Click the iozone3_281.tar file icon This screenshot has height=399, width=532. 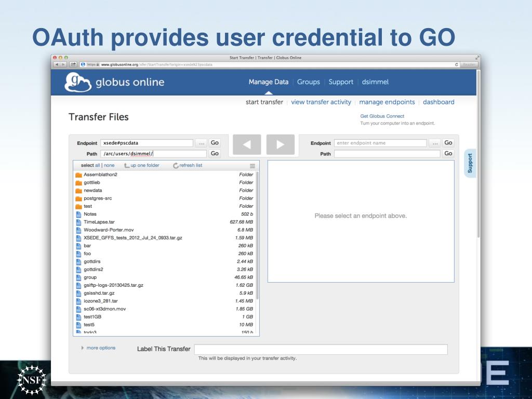point(79,301)
